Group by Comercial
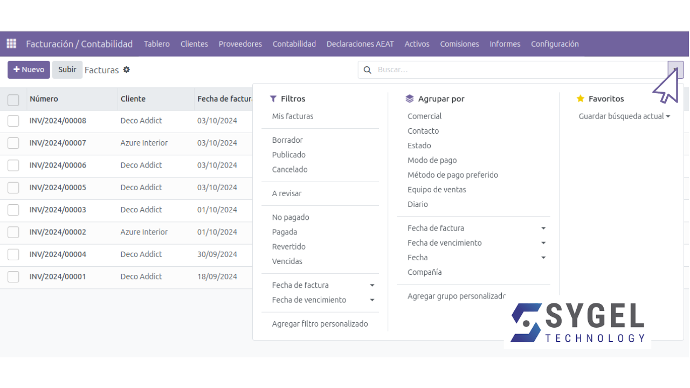Screen dimensions: 690x388 pyautogui.click(x=424, y=116)
